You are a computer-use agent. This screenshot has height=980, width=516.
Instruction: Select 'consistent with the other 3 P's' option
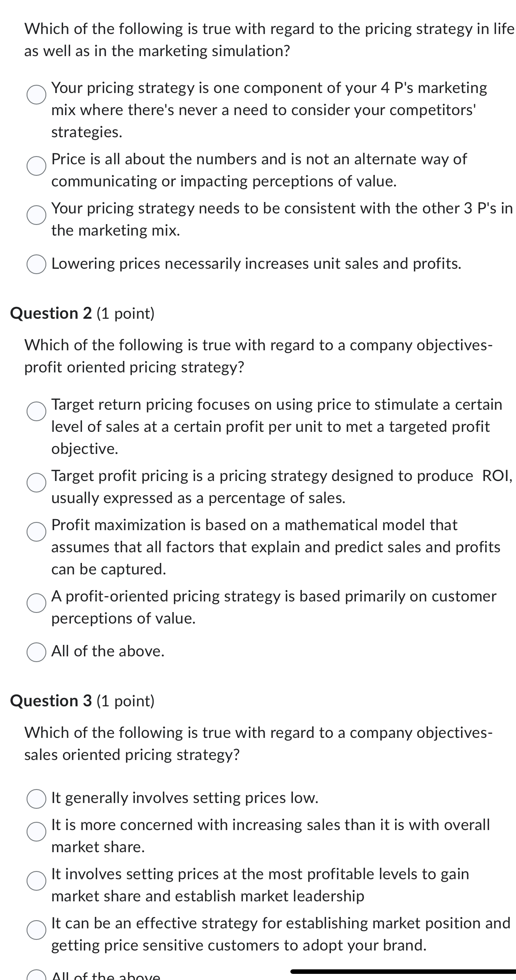click(36, 215)
